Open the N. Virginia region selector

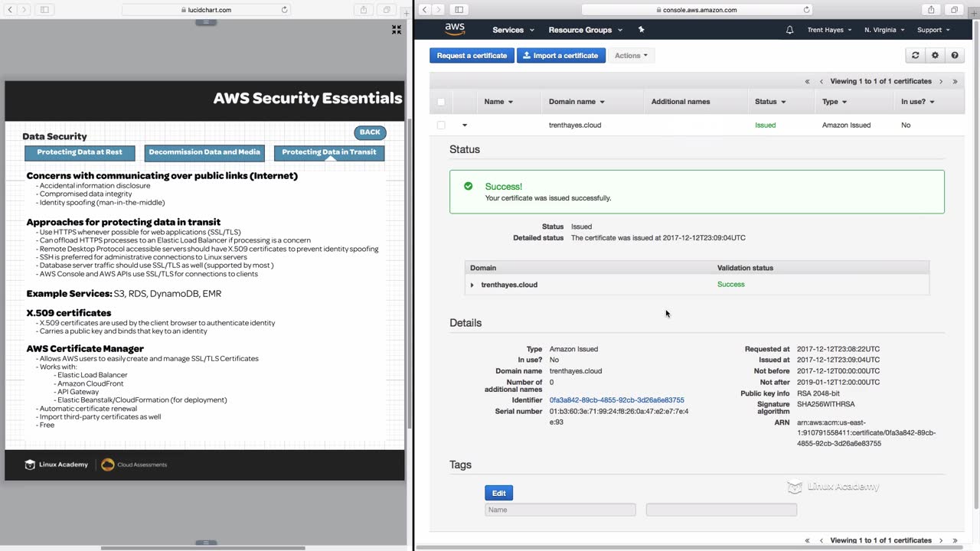coord(884,30)
